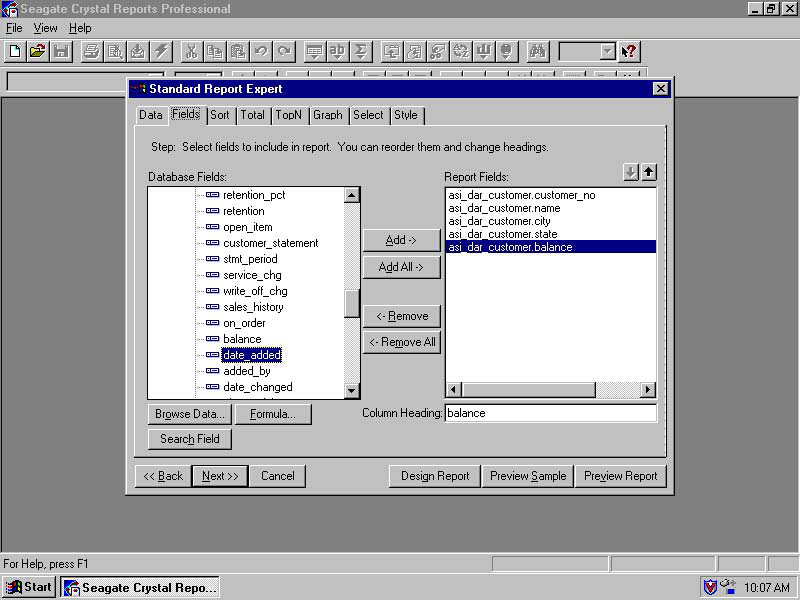Click the antivirus shield tray icon
Screen dimensions: 800x600
pos(710,587)
